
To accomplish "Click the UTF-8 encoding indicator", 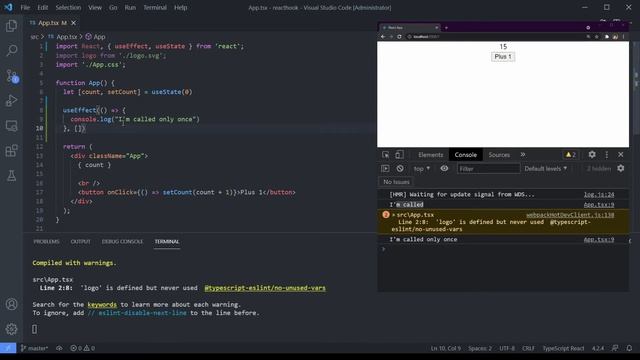I will (507, 348).
